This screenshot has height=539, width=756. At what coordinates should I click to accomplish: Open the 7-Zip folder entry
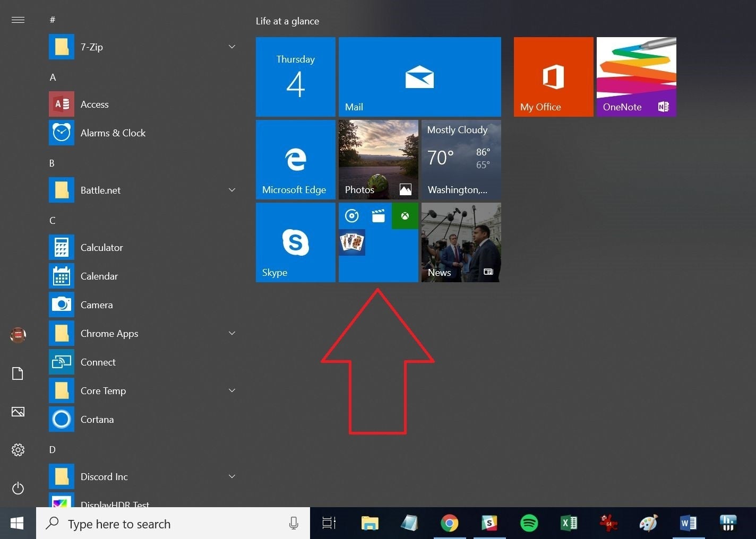(143, 47)
